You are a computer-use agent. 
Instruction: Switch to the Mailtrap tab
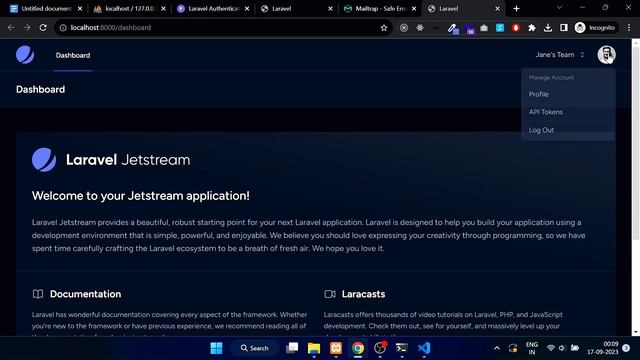tap(380, 9)
